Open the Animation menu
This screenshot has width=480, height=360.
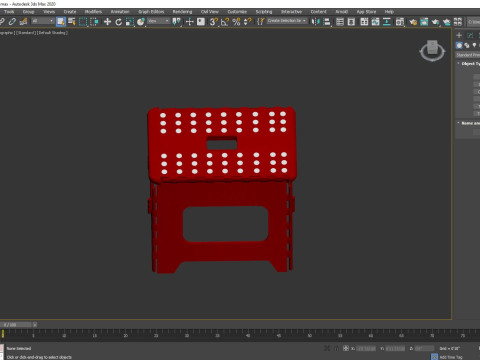coord(120,12)
